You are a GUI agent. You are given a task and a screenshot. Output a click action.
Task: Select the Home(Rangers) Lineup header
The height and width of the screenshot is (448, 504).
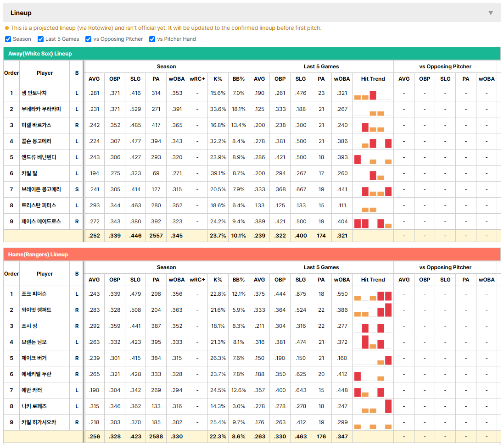point(252,254)
